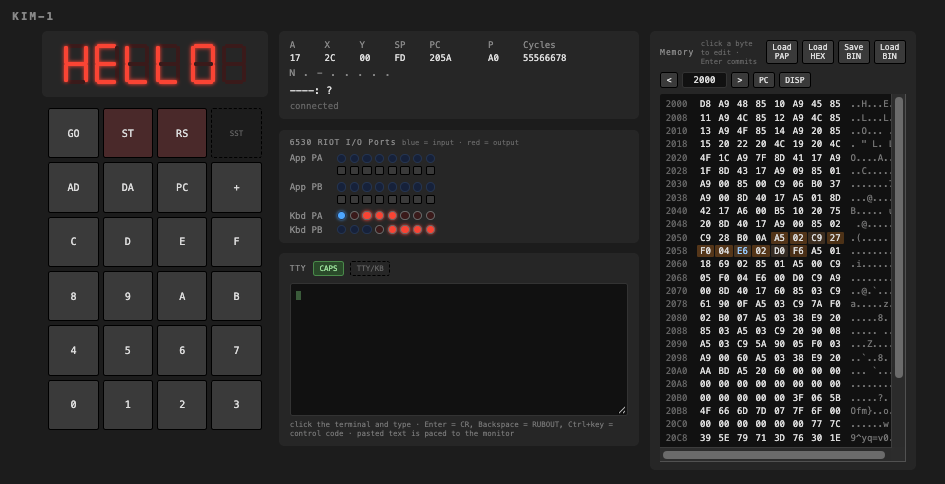Hit the GO key on the keypad

coord(74,133)
